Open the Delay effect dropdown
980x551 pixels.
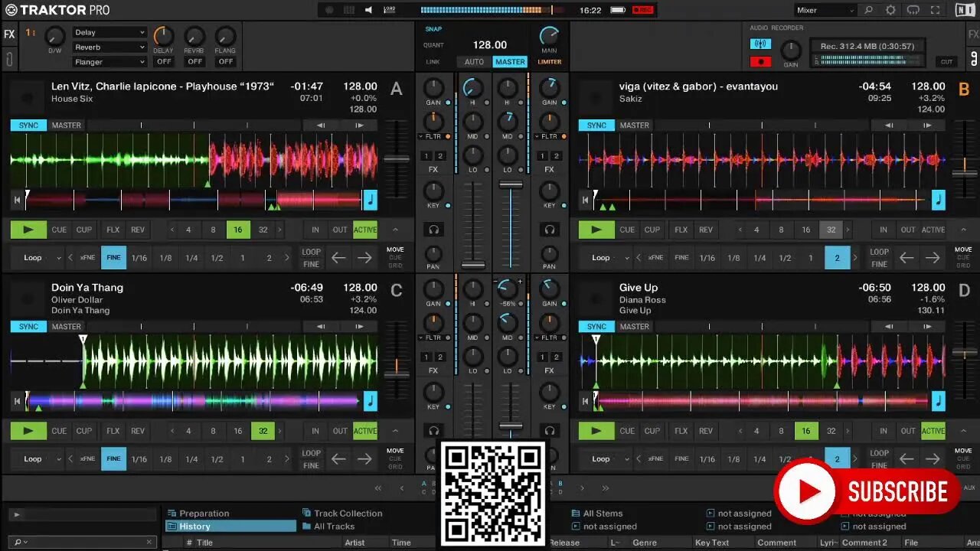click(x=109, y=32)
